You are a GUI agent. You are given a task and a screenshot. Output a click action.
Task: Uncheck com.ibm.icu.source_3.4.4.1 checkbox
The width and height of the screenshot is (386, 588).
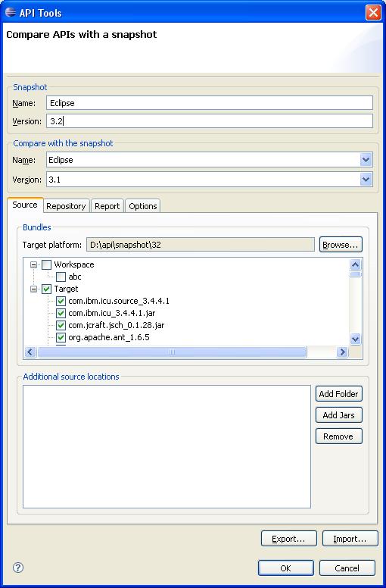pos(61,301)
